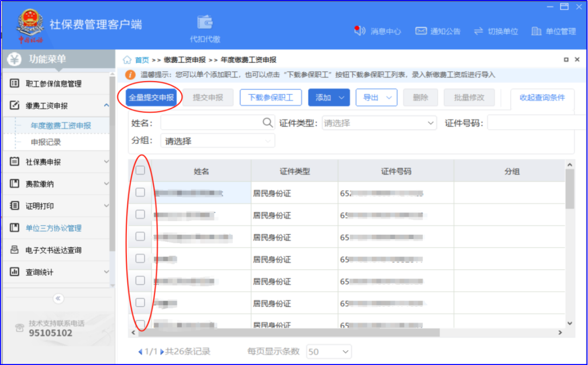Click the orange info icon near 温馨提示
The width and height of the screenshot is (588, 365).
[130, 75]
